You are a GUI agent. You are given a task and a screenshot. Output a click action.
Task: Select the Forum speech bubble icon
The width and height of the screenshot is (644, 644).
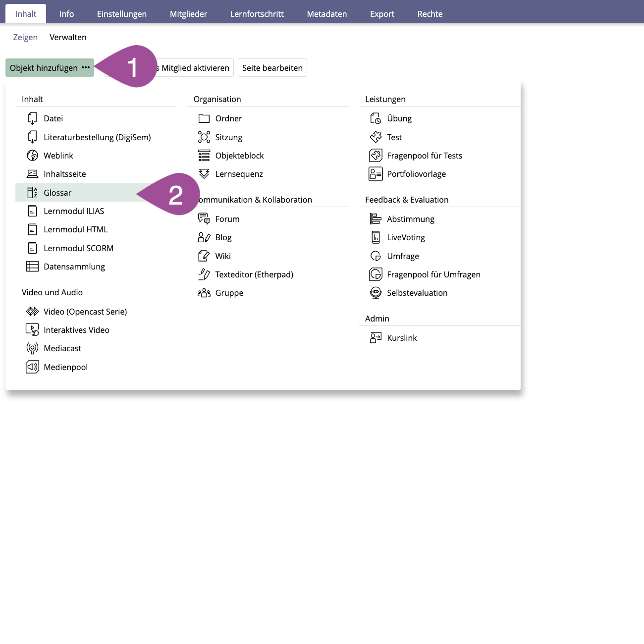click(204, 219)
